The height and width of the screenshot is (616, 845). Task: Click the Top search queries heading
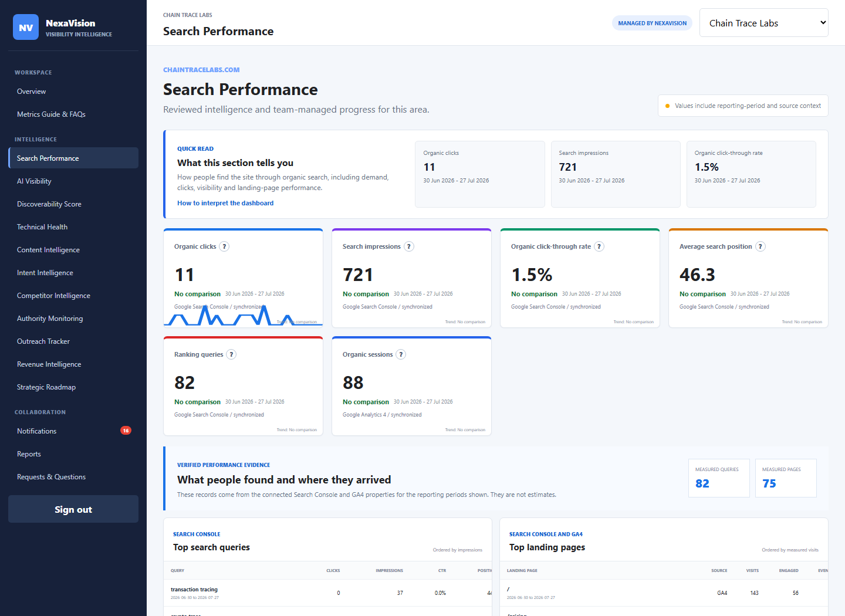point(211,547)
